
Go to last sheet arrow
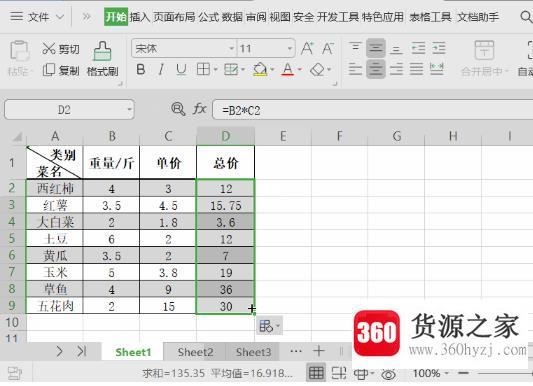tap(82, 351)
